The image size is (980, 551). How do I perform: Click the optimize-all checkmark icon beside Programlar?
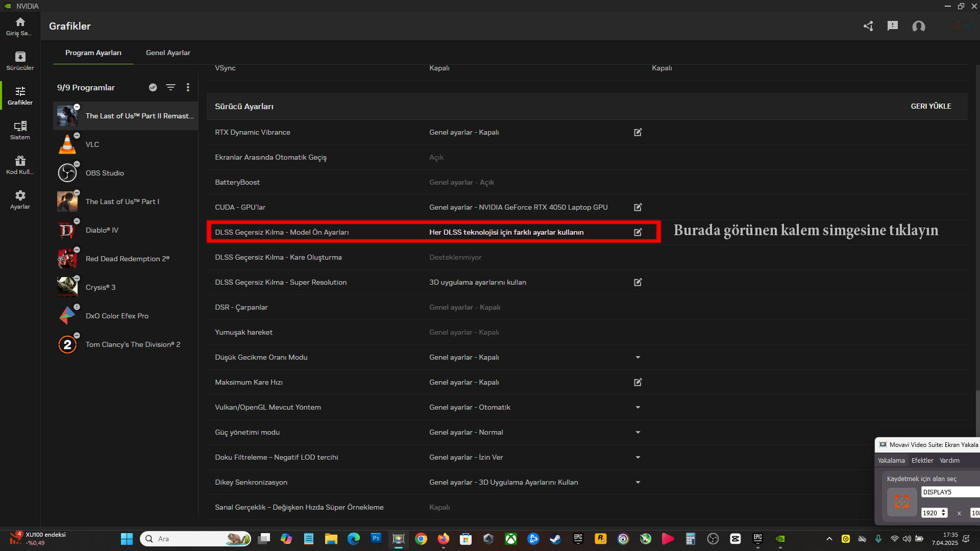tap(153, 87)
